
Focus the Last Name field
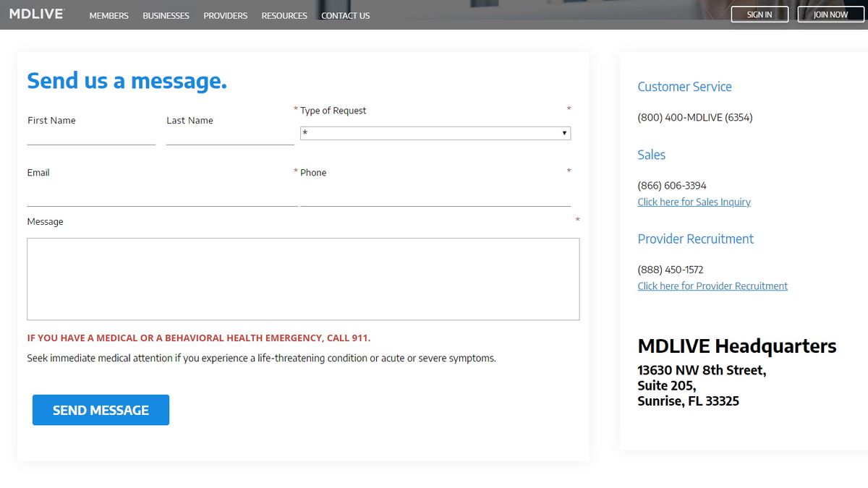pos(230,137)
